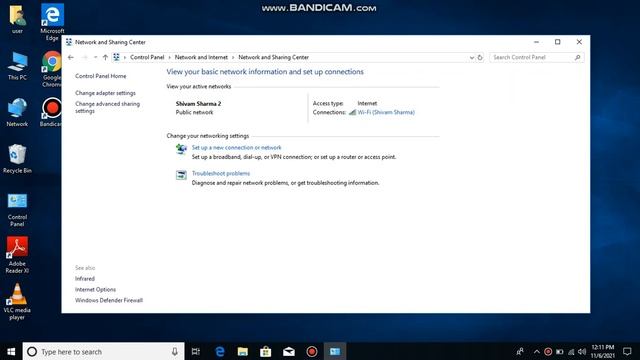The width and height of the screenshot is (640, 360).
Task: Open People icon in system tray
Action: (520, 351)
